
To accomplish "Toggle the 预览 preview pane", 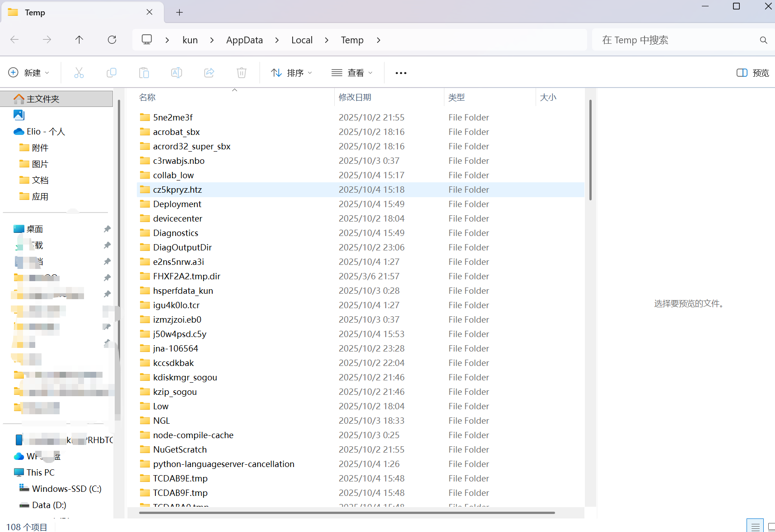I will pyautogui.click(x=752, y=73).
